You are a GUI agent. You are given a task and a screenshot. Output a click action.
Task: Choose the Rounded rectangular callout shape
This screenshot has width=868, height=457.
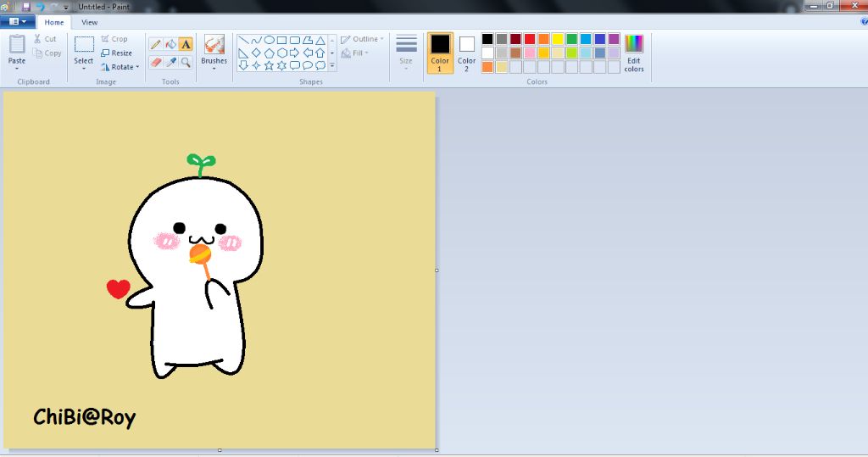294,65
